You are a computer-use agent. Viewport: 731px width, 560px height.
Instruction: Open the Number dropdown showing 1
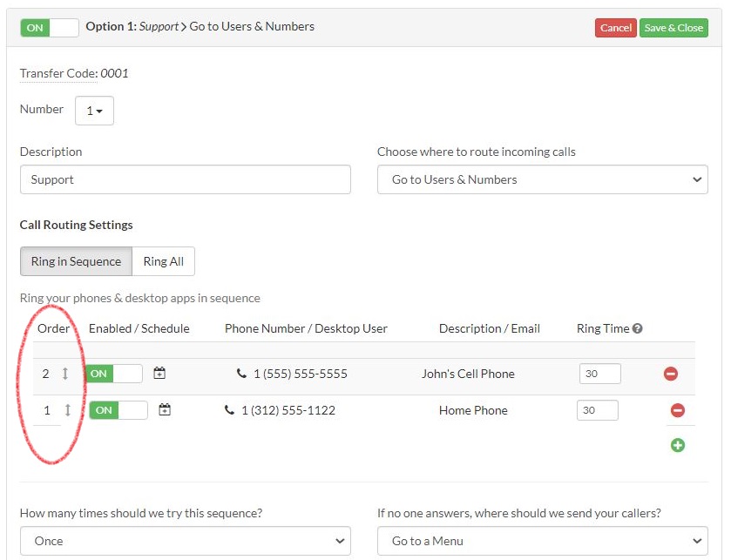point(94,111)
